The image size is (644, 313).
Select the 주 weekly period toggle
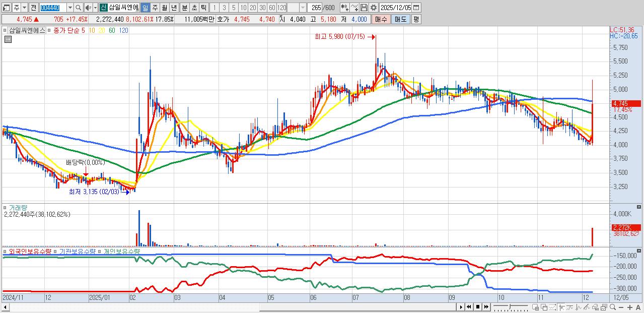pos(155,8)
